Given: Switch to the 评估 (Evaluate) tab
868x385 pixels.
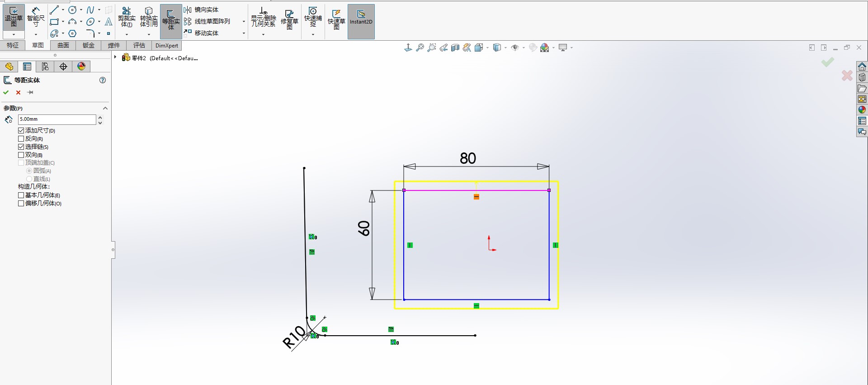Looking at the screenshot, I should [139, 45].
